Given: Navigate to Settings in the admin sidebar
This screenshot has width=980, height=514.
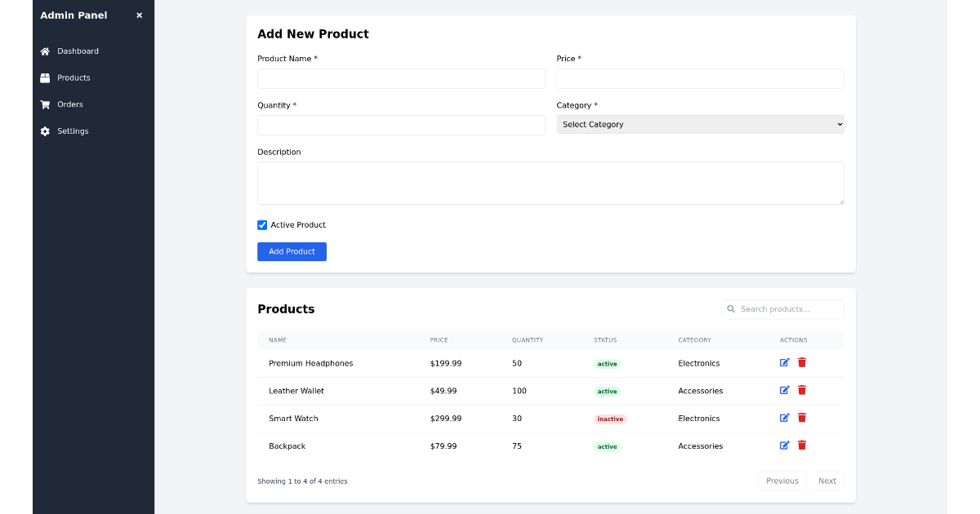Looking at the screenshot, I should (x=73, y=131).
